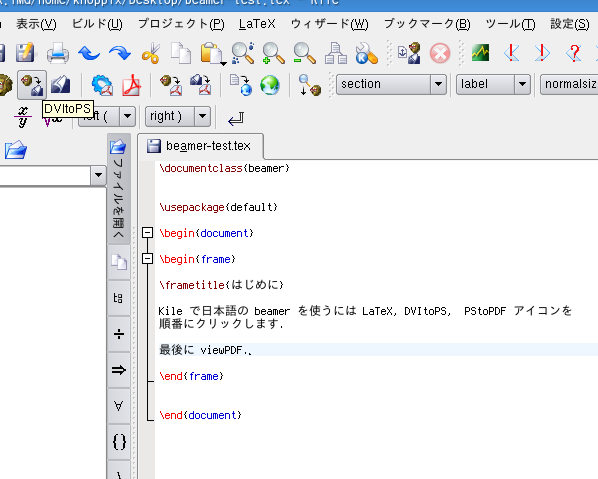Open the プロジェクト(P) menu
Screen dimensions: 598x479
point(181,24)
